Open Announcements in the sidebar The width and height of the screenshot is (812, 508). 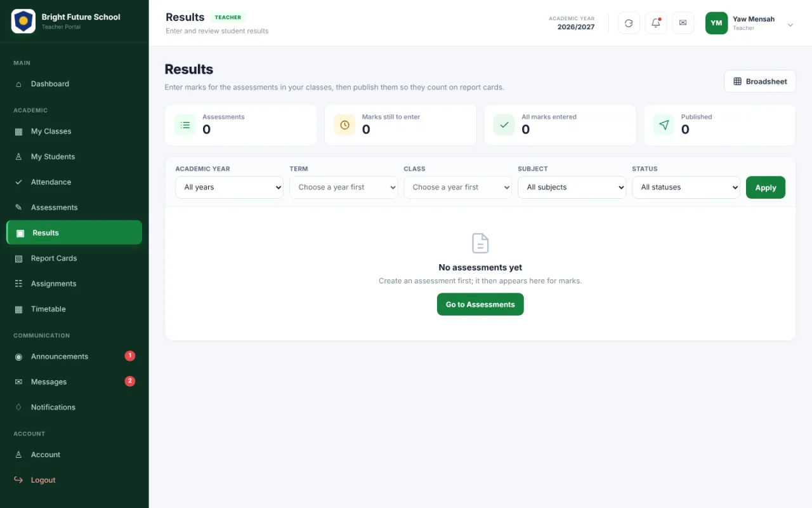click(x=74, y=357)
